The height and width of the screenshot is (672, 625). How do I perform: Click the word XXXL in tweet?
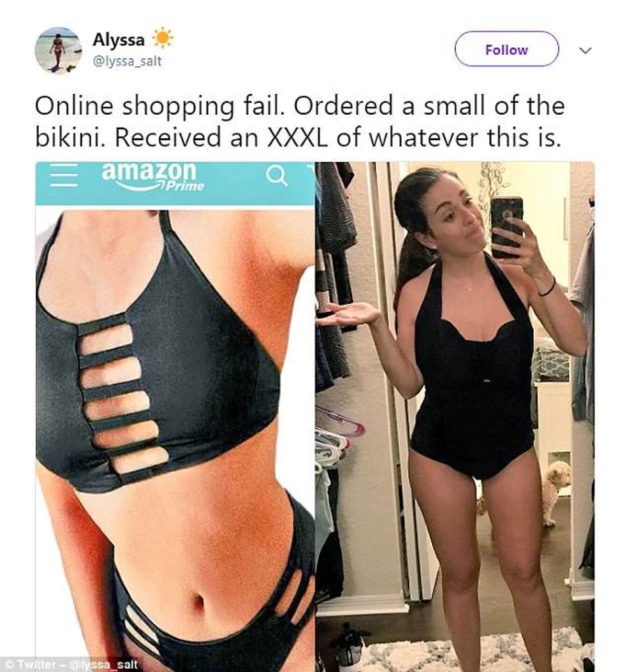pos(297,138)
